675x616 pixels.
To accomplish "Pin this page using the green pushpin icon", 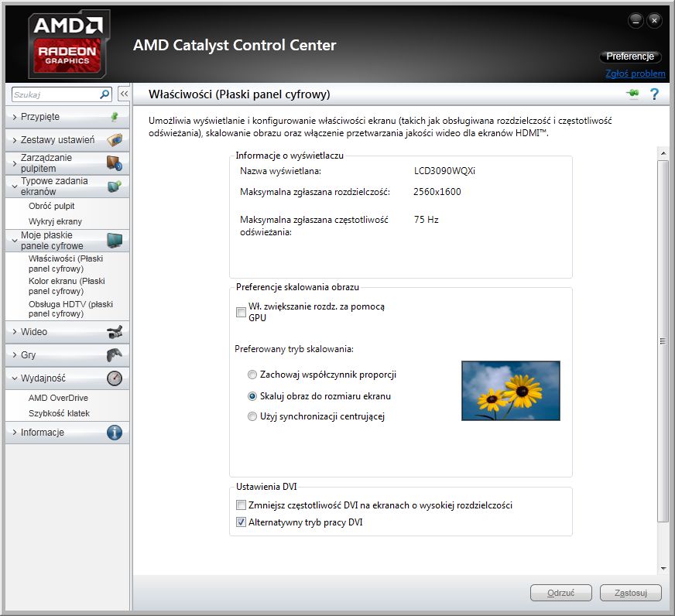I will point(632,94).
